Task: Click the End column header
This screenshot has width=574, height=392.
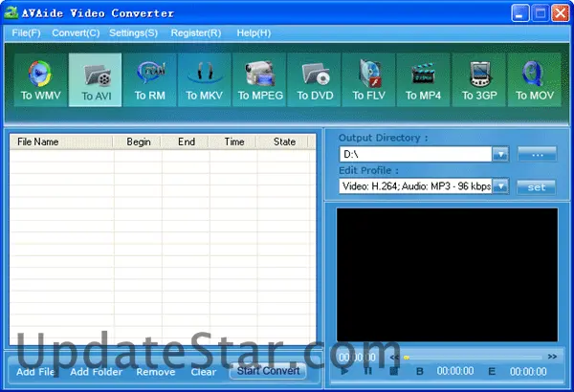Action: (x=185, y=142)
